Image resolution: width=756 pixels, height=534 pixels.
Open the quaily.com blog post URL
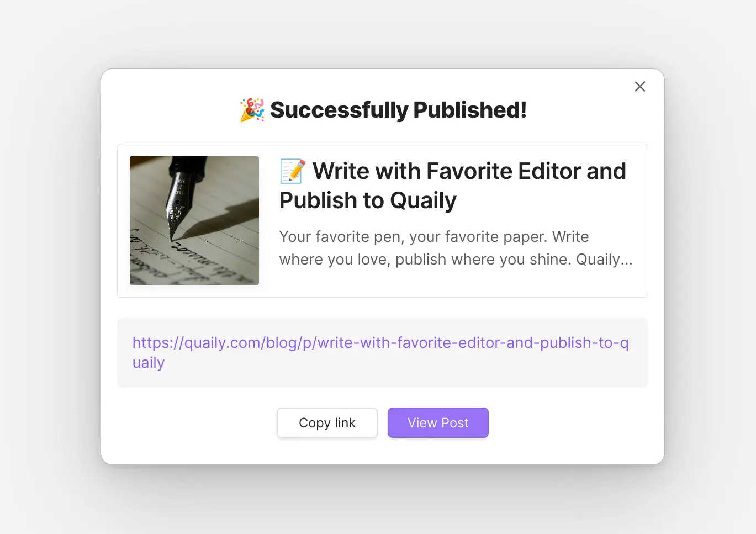380,343
